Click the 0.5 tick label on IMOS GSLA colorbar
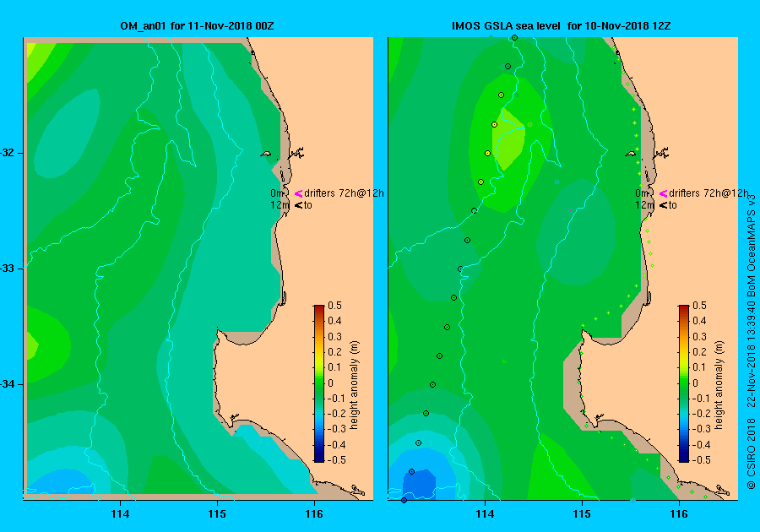Image resolution: width=760 pixels, height=532 pixels. tap(699, 306)
